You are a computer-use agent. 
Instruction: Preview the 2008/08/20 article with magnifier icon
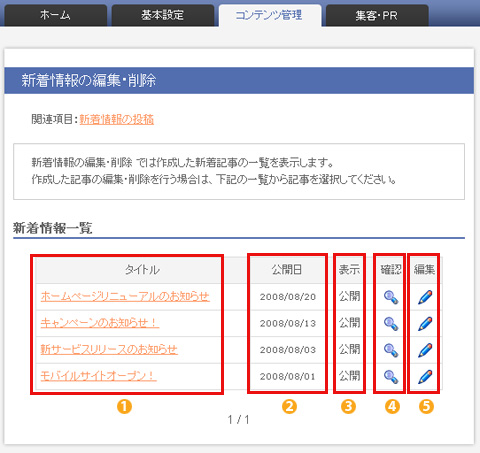click(391, 297)
